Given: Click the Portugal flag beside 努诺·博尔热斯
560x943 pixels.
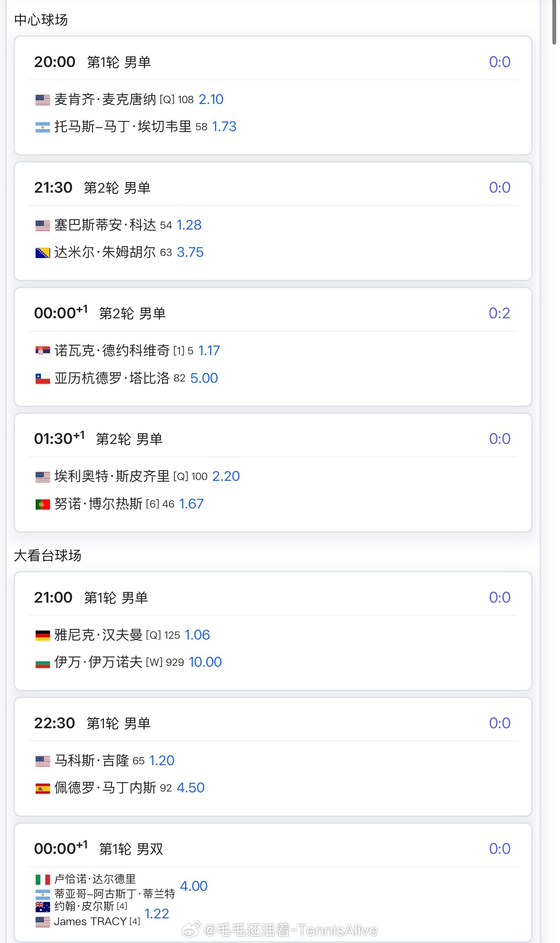Looking at the screenshot, I should click(42, 504).
